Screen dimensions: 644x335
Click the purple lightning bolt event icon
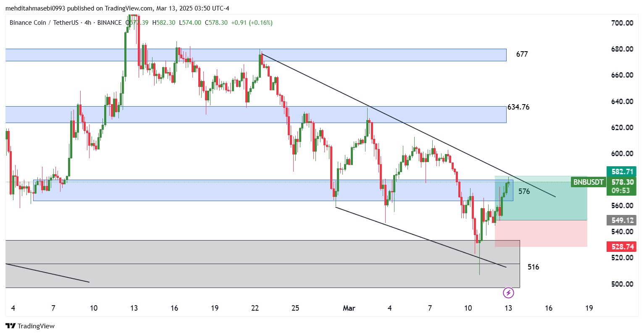508,293
